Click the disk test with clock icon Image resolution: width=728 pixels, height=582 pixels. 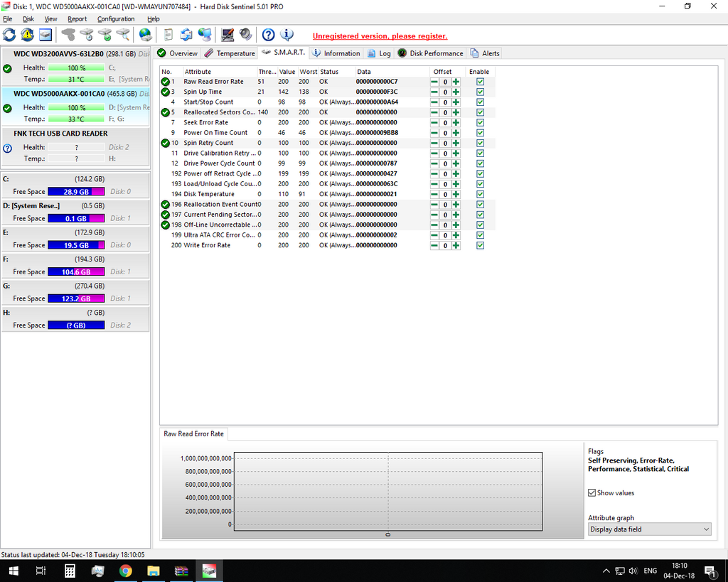87,35
